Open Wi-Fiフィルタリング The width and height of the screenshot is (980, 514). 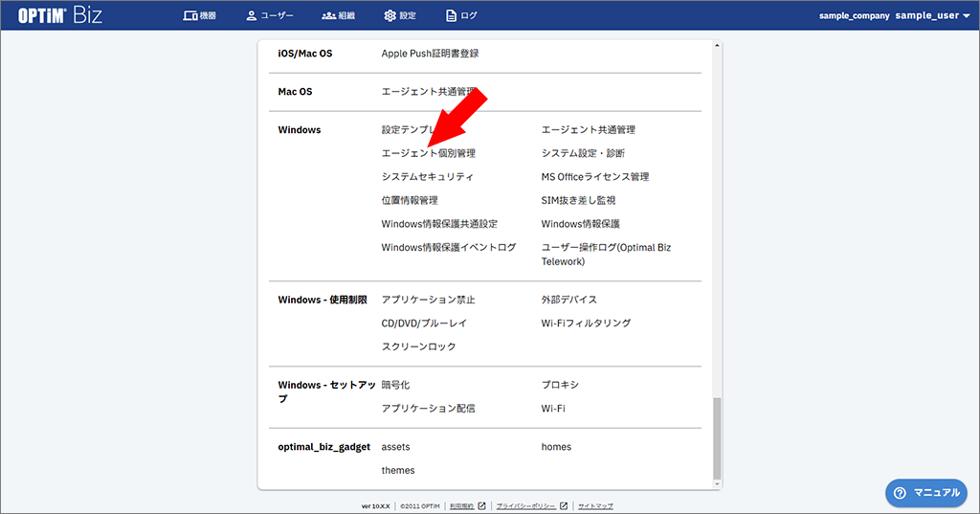(587, 324)
